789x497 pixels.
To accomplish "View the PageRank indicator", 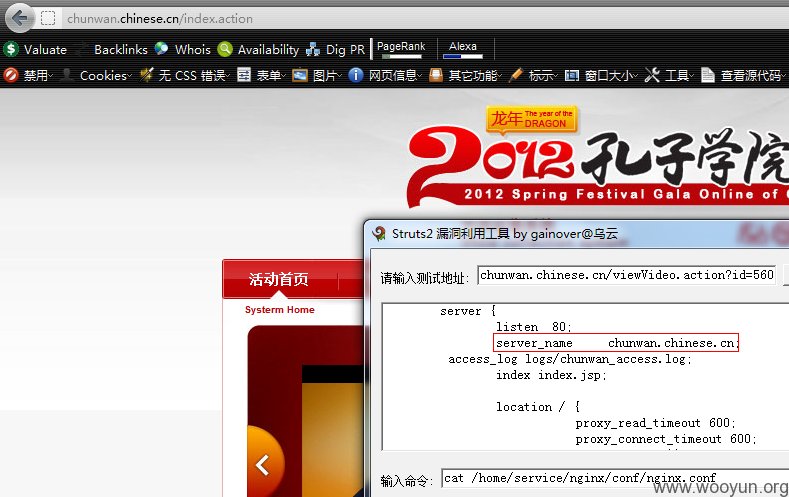I will click(401, 49).
